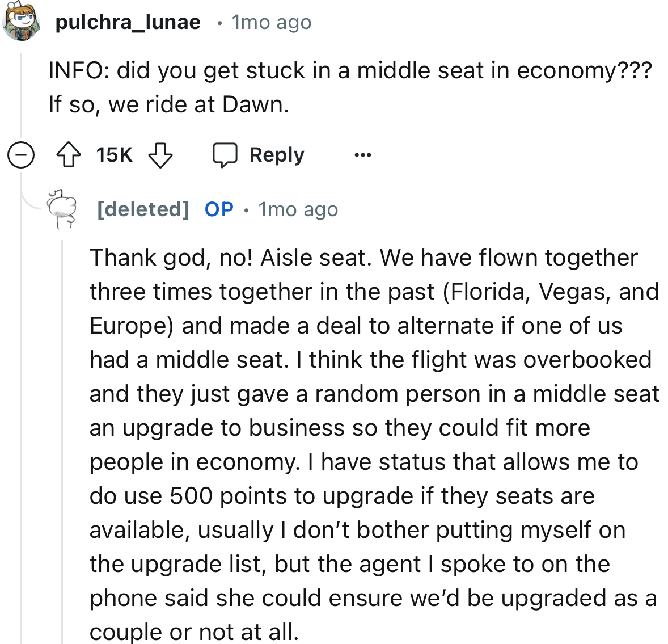
Task: Open pulchra_lunae's profile
Action: (x=128, y=22)
